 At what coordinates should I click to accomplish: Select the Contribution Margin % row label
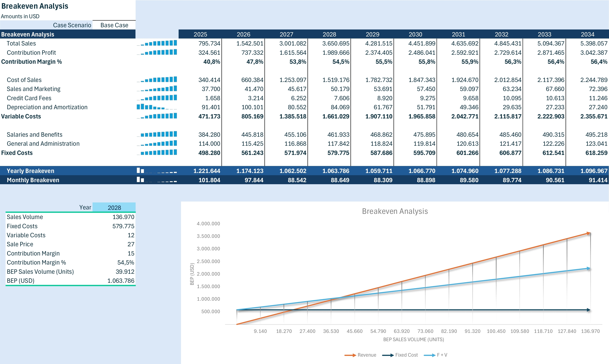pos(32,62)
